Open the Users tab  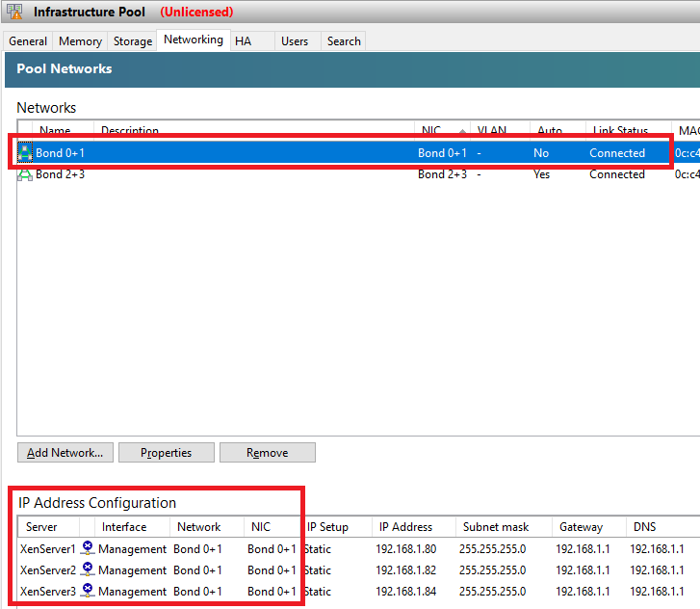(x=295, y=41)
